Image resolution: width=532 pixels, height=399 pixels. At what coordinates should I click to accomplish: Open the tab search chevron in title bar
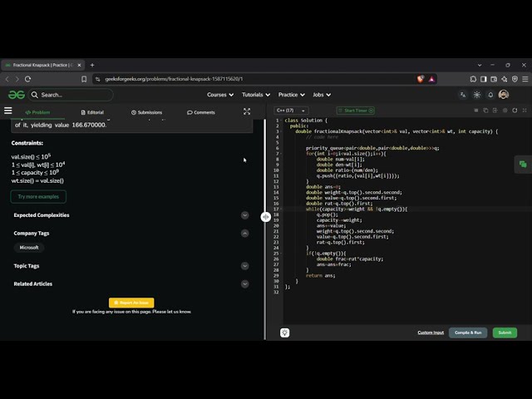(480, 65)
